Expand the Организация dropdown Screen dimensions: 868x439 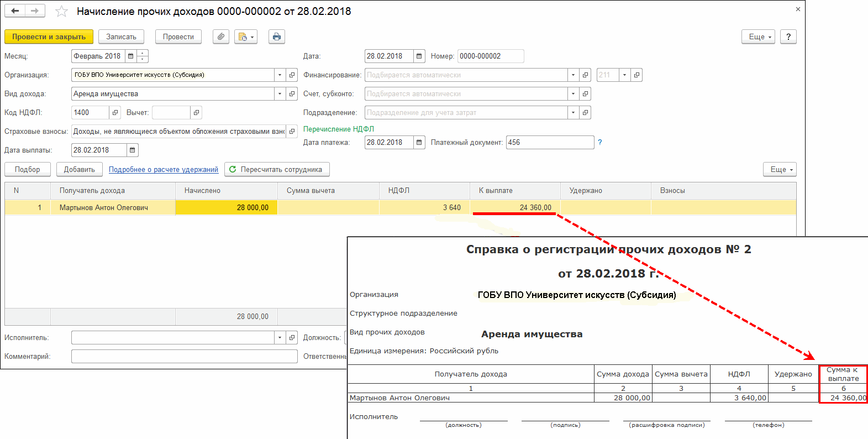tap(280, 75)
